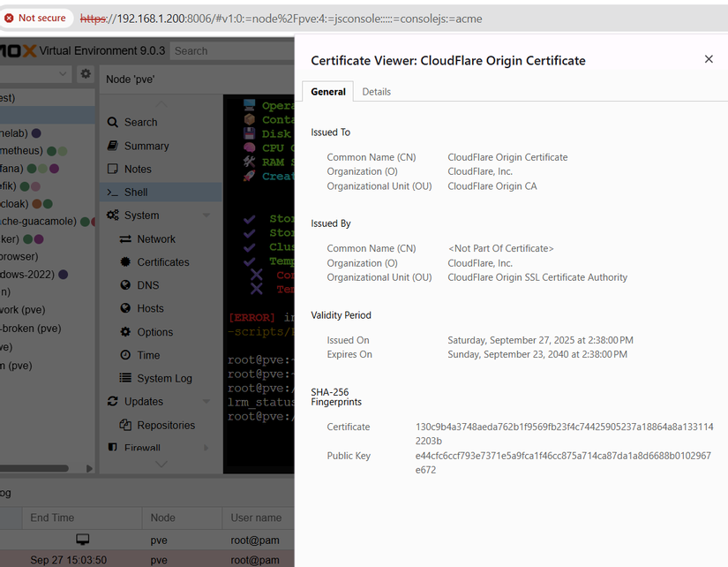Screen dimensions: 728x567
Task: Click the monitor icon in task log row
Action: coord(83,540)
